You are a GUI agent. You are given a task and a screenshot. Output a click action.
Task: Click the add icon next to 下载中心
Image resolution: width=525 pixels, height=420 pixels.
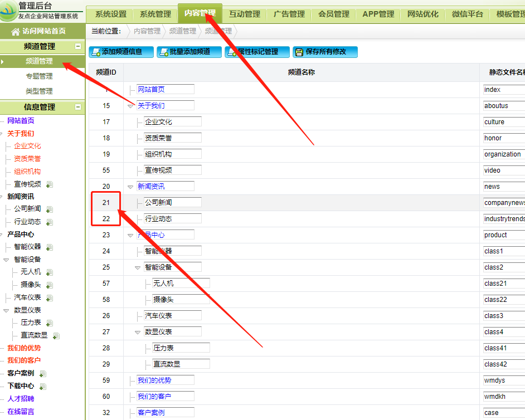pyautogui.click(x=43, y=387)
